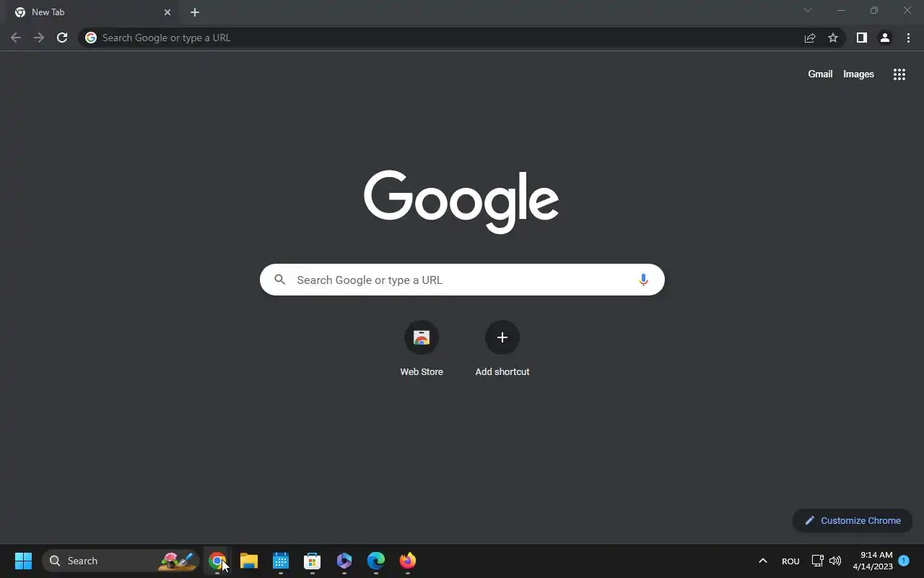The width and height of the screenshot is (924, 578).
Task: Go back using the browser back arrow
Action: [16, 38]
